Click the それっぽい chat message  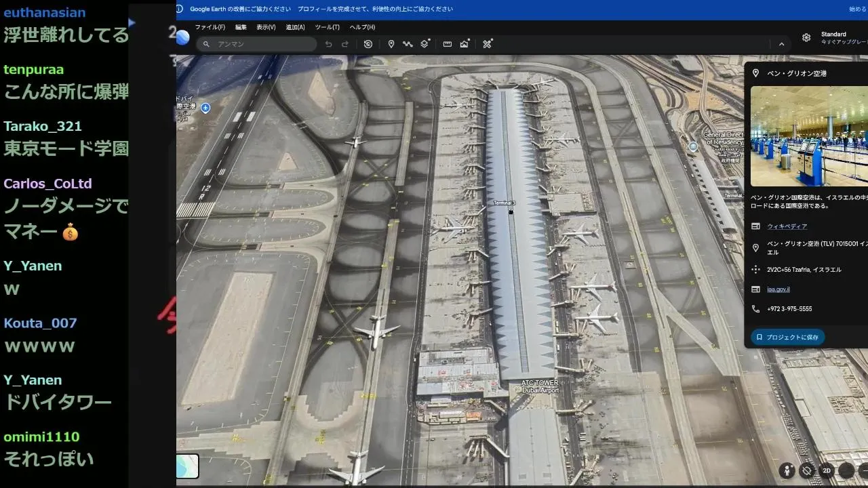(x=49, y=460)
